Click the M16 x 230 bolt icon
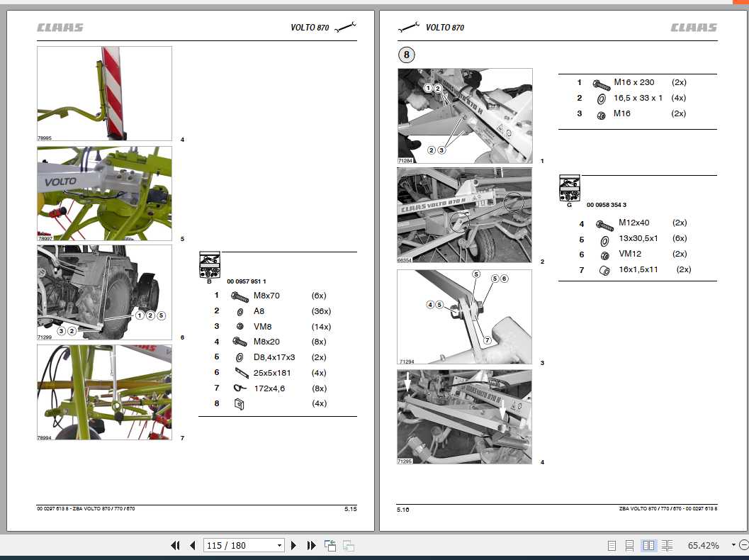 coord(602,85)
